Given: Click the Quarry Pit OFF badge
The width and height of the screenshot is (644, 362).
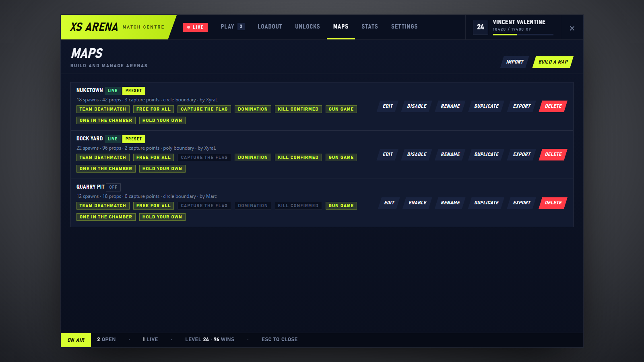Looking at the screenshot, I should (113, 187).
